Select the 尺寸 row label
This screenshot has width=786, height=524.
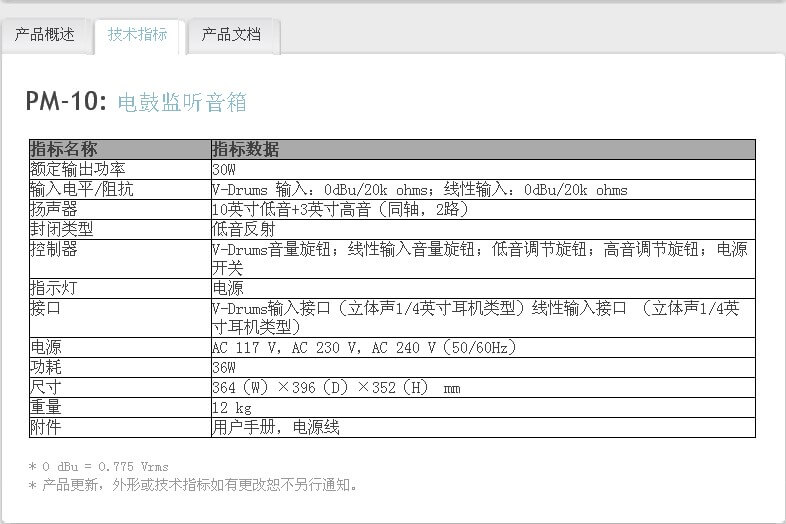tap(46, 387)
